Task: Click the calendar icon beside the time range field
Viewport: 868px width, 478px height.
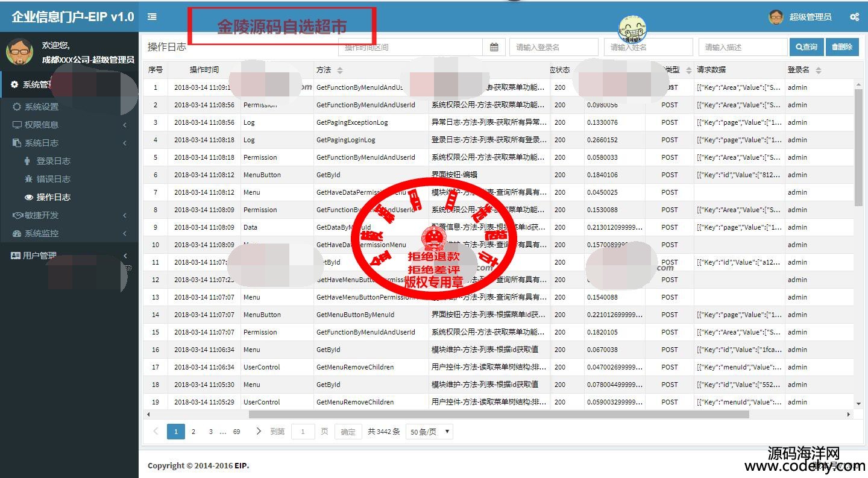Action: point(494,47)
